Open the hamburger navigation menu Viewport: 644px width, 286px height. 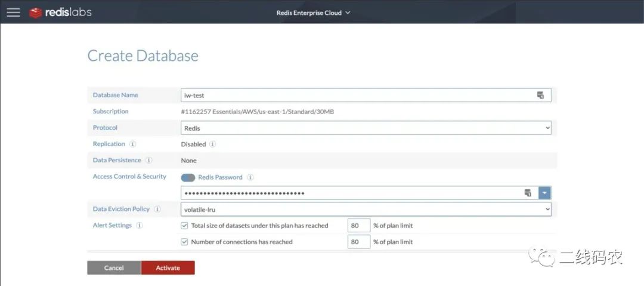pyautogui.click(x=13, y=13)
